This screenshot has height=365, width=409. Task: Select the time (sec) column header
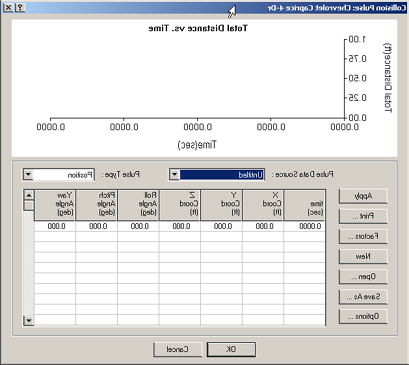click(304, 205)
